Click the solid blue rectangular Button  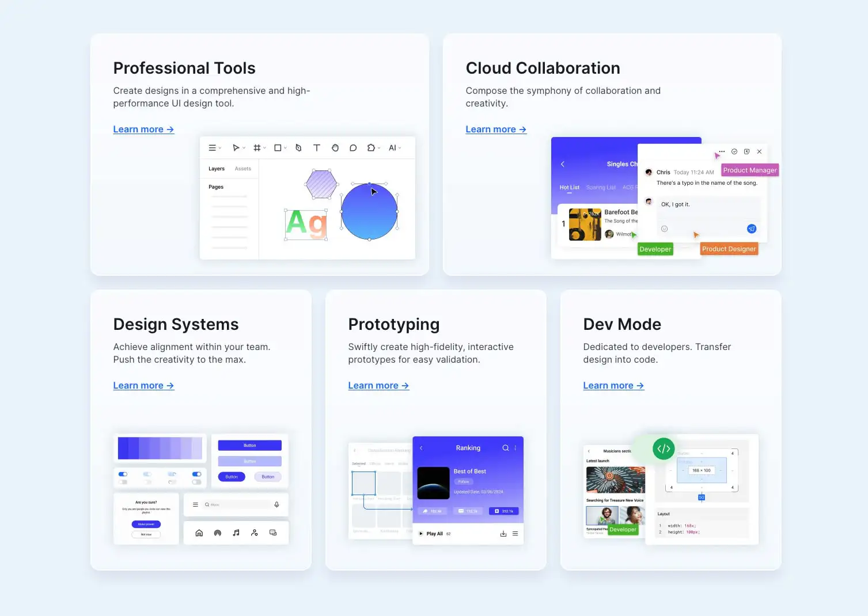click(250, 446)
